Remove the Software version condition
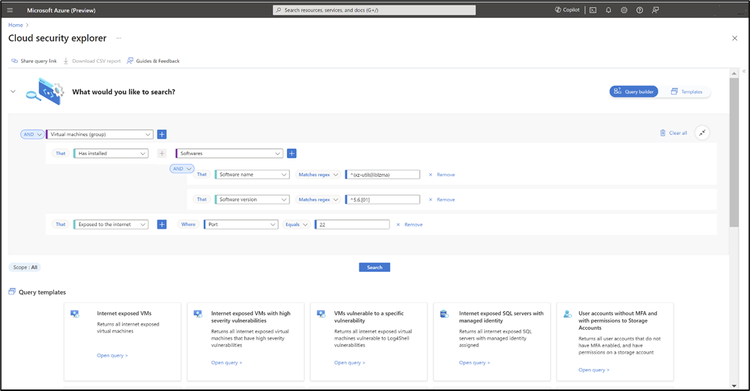The width and height of the screenshot is (750, 391). tap(441, 200)
